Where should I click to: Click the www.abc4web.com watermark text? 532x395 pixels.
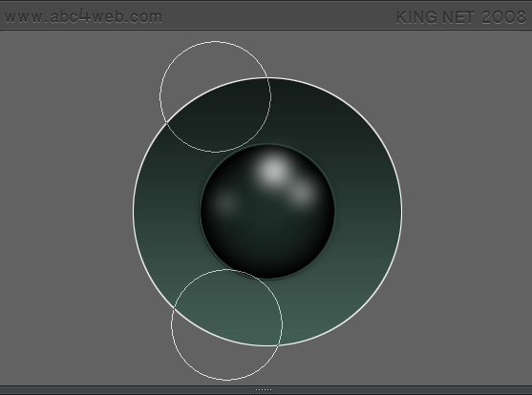click(x=83, y=16)
